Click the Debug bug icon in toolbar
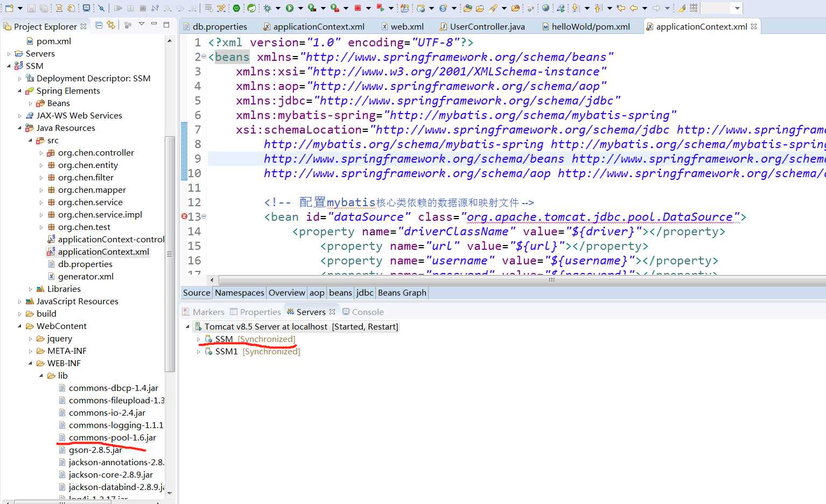Viewport: 826px width, 504px height. (x=267, y=8)
